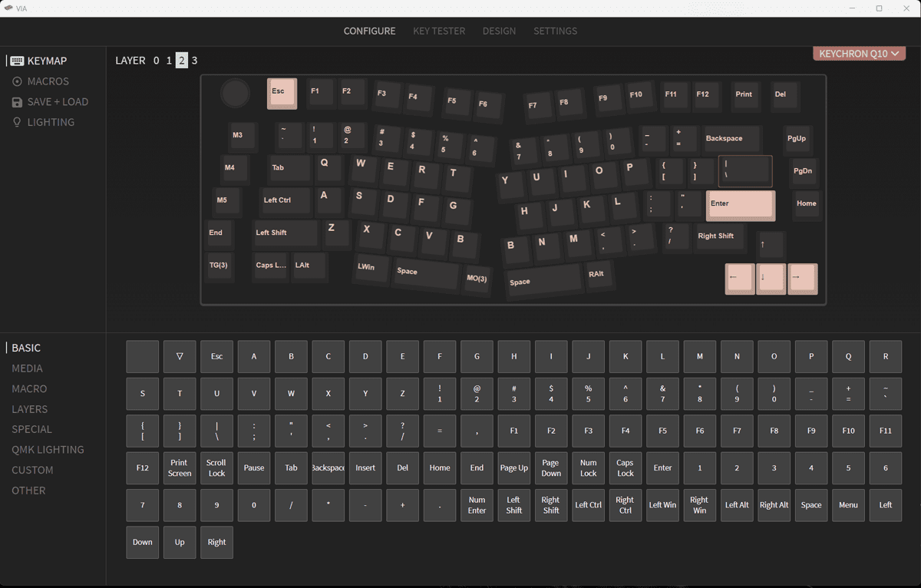Pick the Caps Lock keycode

click(626, 468)
